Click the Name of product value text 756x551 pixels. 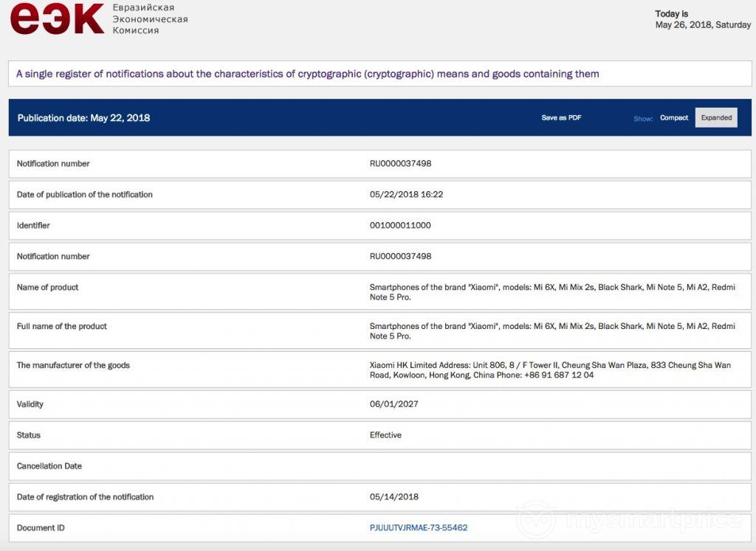click(x=552, y=292)
